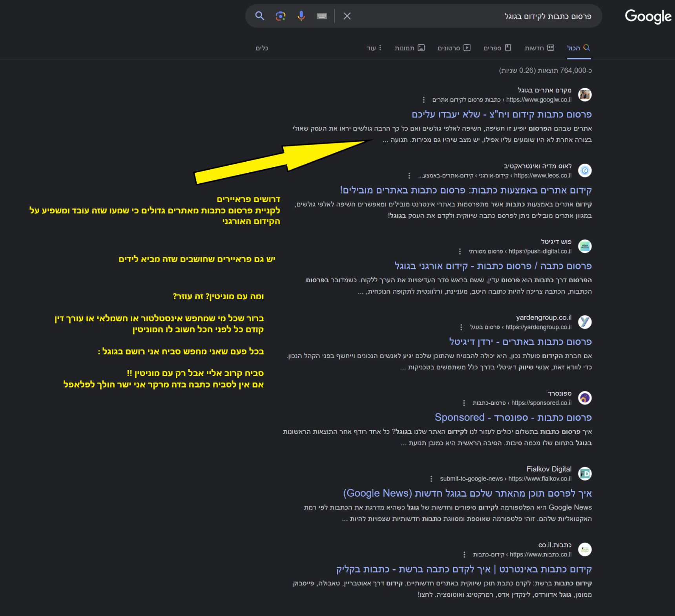
Task: Click the https://www.googlw.co.il URL
Action: [x=539, y=100]
